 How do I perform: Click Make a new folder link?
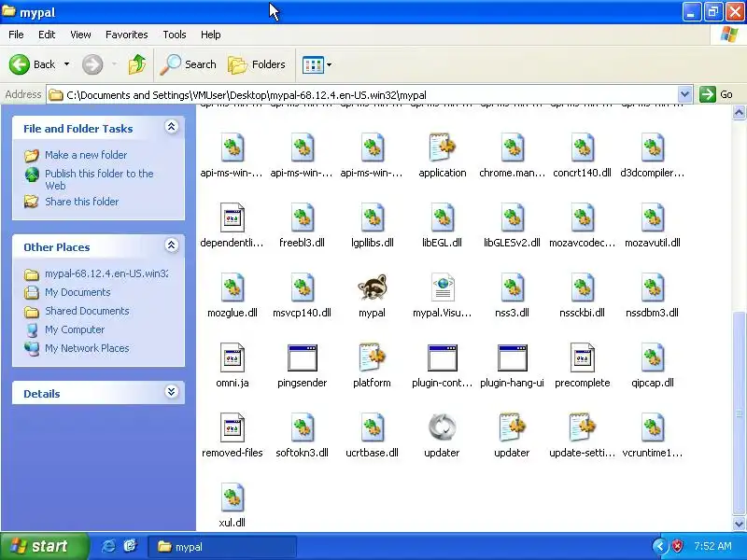click(x=86, y=155)
